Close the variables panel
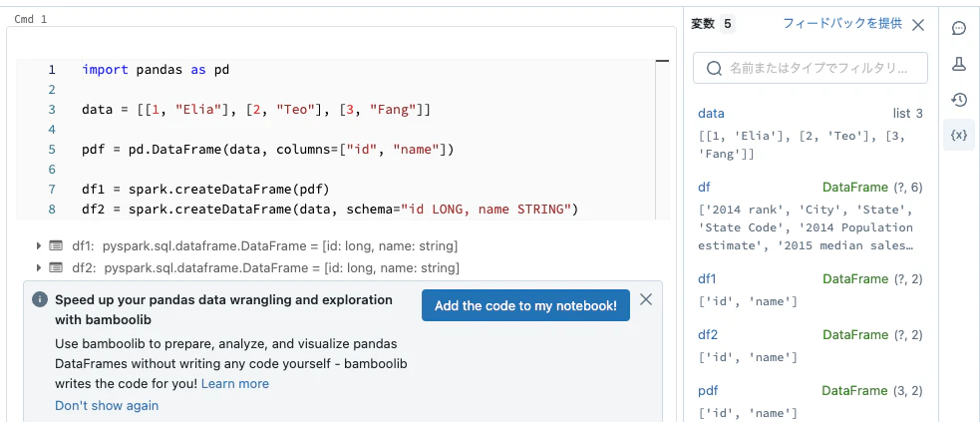Image resolution: width=980 pixels, height=422 pixels. 918,25
